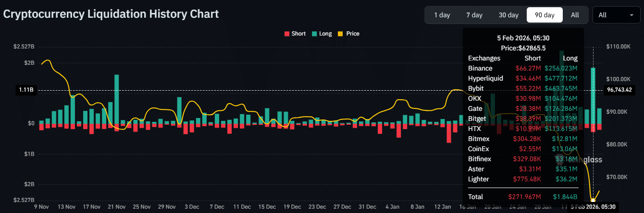Show the 30 day liquidation history
The image size is (644, 213).
[508, 15]
